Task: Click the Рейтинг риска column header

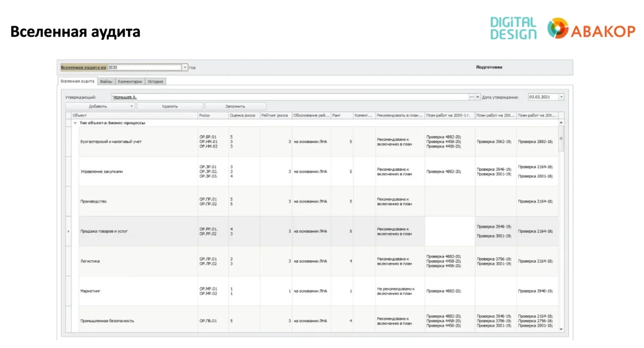Action: pyautogui.click(x=275, y=115)
